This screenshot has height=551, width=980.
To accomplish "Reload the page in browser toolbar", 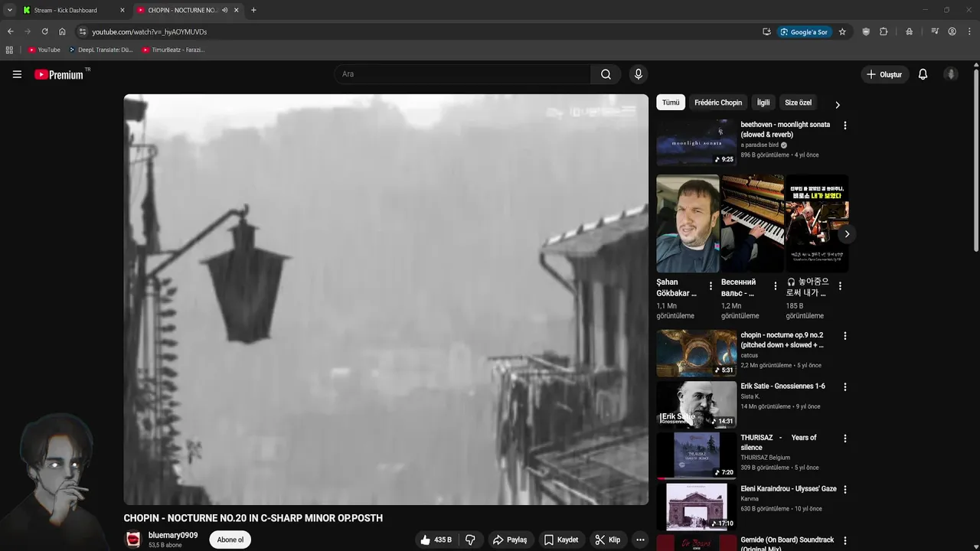I will [x=44, y=31].
